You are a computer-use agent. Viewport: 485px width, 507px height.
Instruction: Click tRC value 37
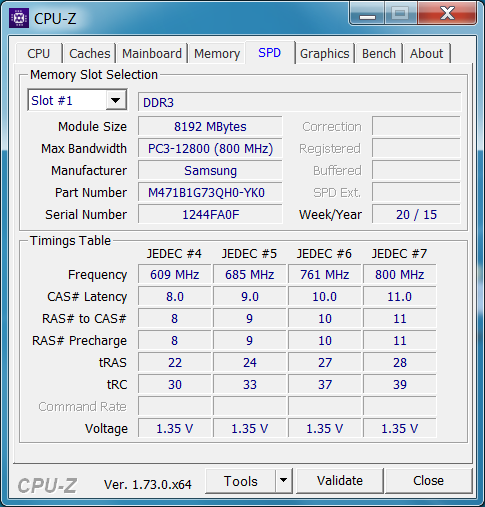(325, 385)
